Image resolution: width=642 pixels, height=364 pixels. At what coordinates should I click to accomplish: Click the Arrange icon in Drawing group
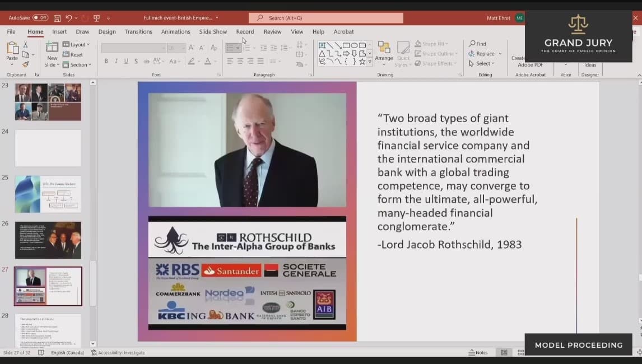384,52
